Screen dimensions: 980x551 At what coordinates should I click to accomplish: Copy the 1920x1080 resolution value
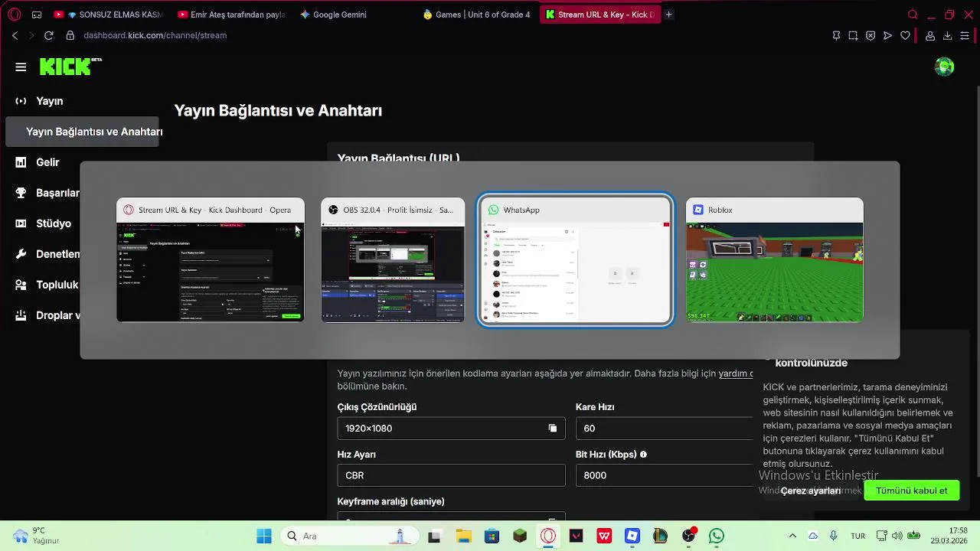553,429
